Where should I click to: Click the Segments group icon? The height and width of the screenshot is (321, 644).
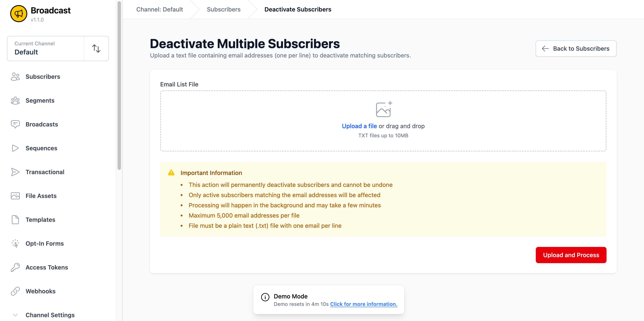[15, 100]
